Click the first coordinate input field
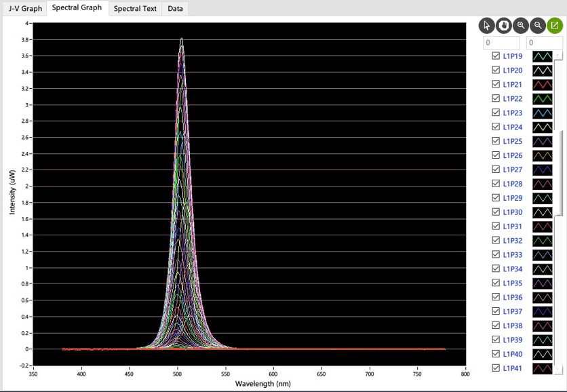Image resolution: width=567 pixels, height=392 pixels. click(x=501, y=43)
